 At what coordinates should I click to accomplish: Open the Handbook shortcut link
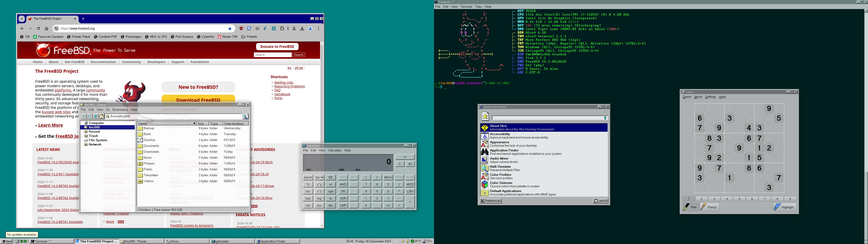(x=282, y=94)
